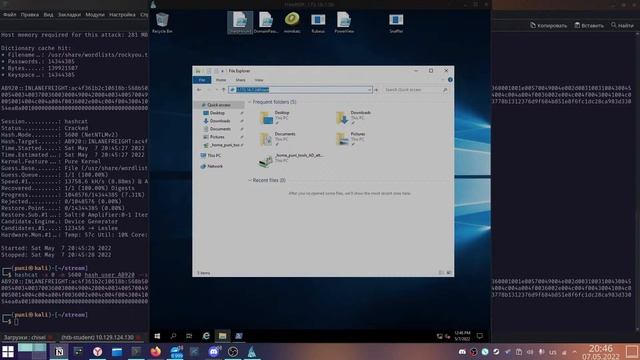Open Discord from the host taskbar
The height and width of the screenshot is (360, 640).
pyautogui.click(x=213, y=351)
